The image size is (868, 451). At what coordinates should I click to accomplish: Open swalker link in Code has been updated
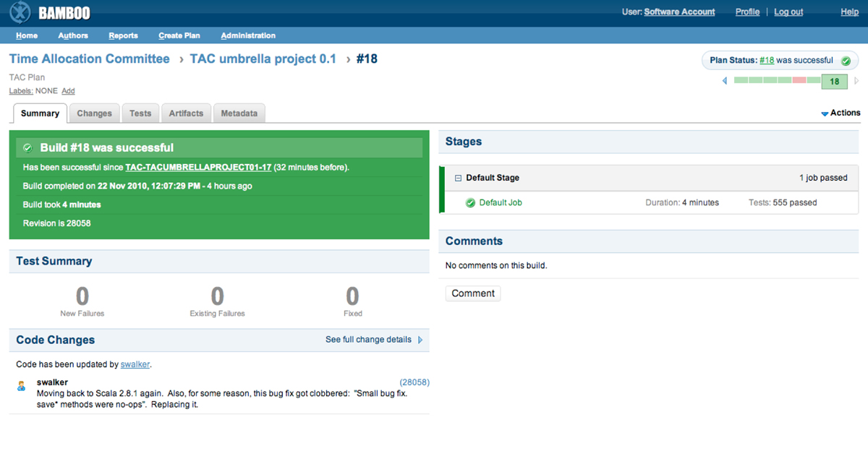tap(135, 365)
